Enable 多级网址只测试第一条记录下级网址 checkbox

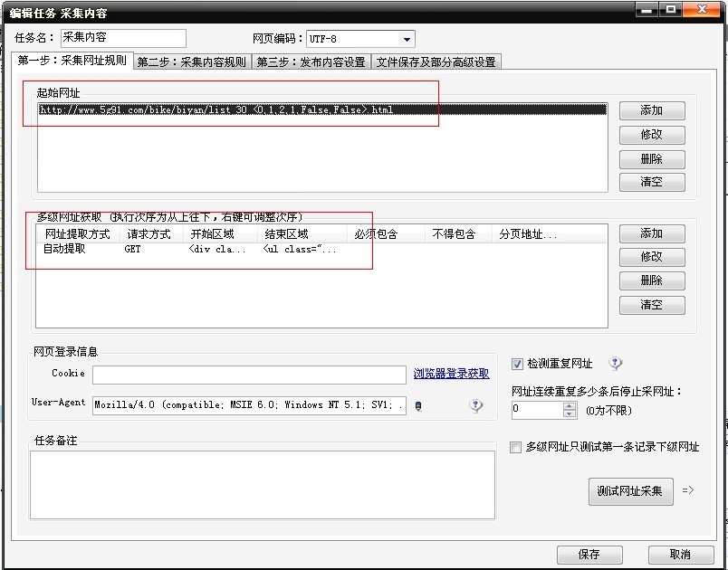tap(516, 447)
